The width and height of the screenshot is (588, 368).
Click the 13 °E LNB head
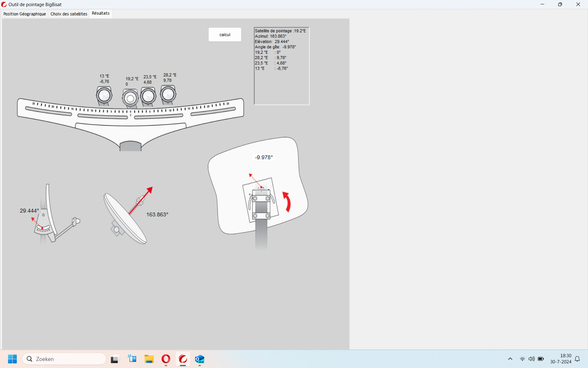(104, 96)
